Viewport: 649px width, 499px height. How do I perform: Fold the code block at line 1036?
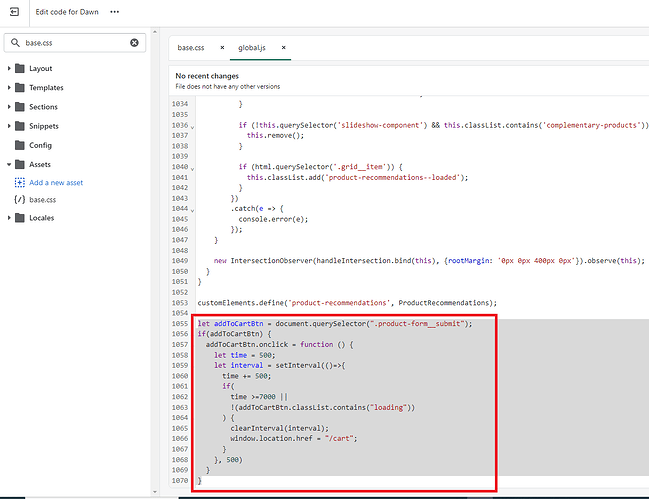[193, 125]
